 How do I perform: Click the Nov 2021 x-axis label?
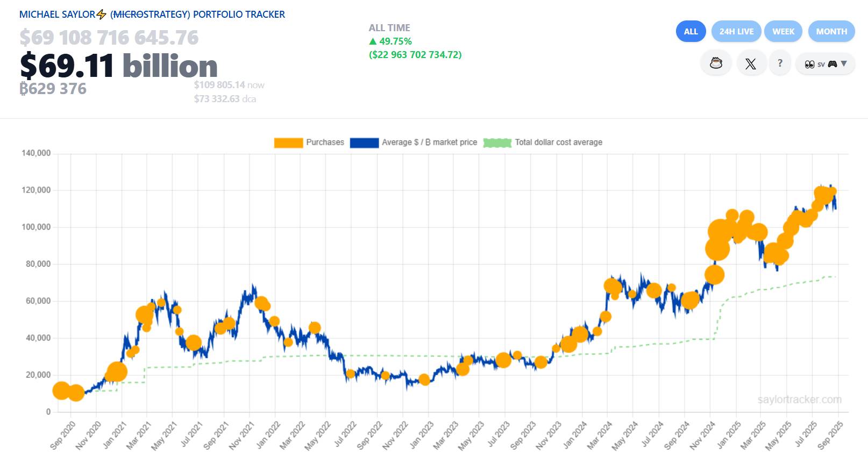point(241,435)
